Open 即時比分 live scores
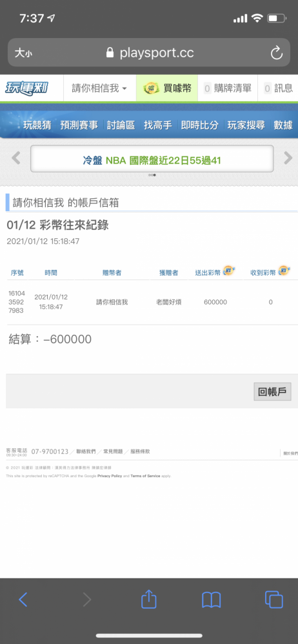Screen dimensions: 298x644 199,126
